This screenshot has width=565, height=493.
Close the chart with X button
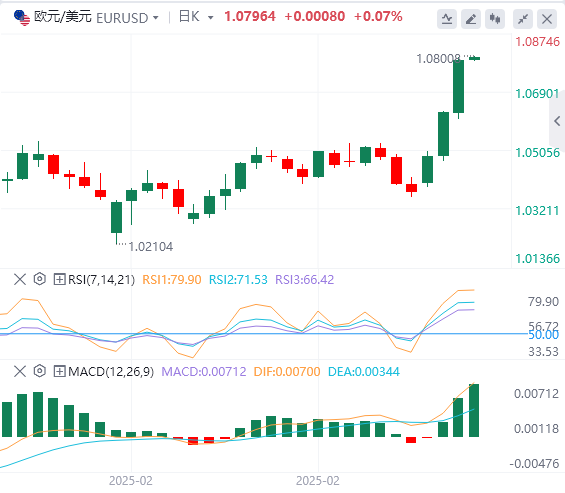(547, 19)
